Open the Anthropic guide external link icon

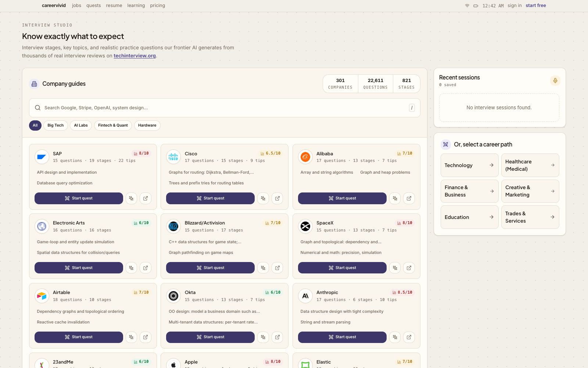pyautogui.click(x=409, y=337)
